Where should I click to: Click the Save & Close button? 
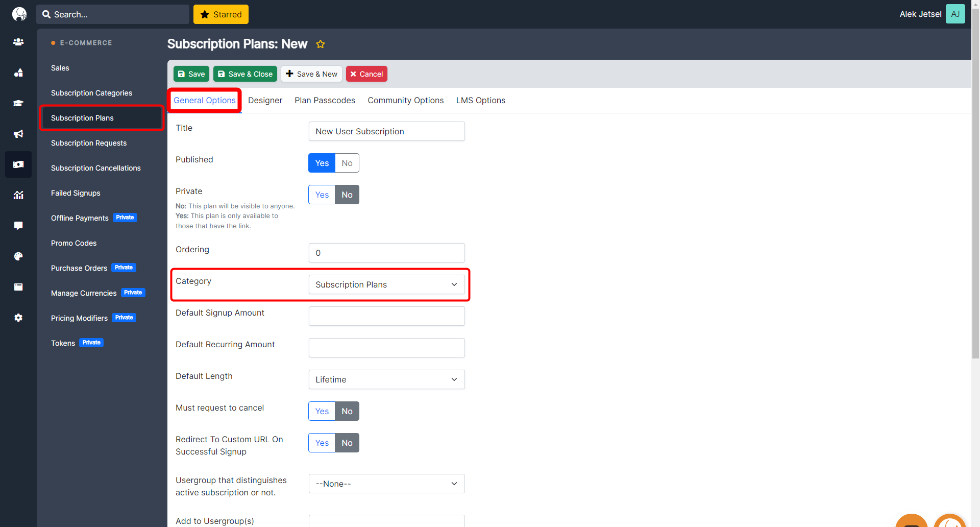tap(245, 74)
